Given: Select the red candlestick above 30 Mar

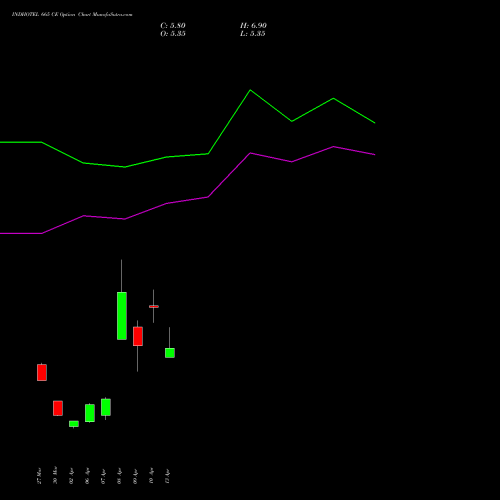Looking at the screenshot, I should click(x=58, y=408).
